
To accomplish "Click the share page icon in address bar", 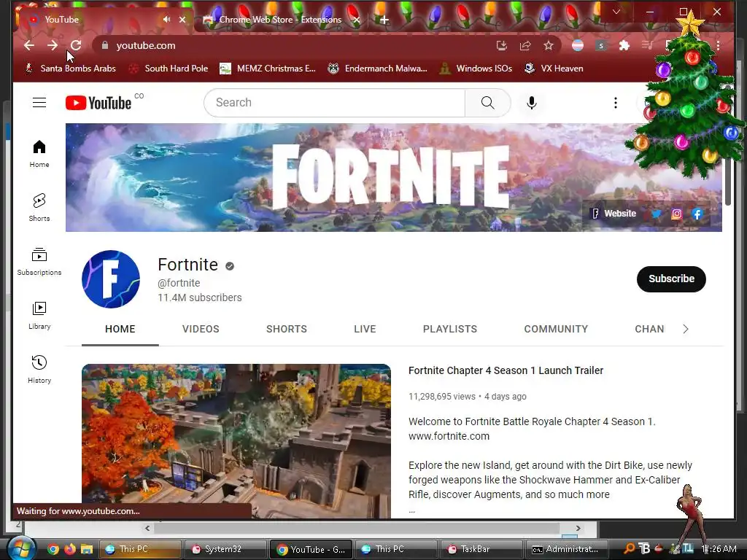I will tap(525, 45).
